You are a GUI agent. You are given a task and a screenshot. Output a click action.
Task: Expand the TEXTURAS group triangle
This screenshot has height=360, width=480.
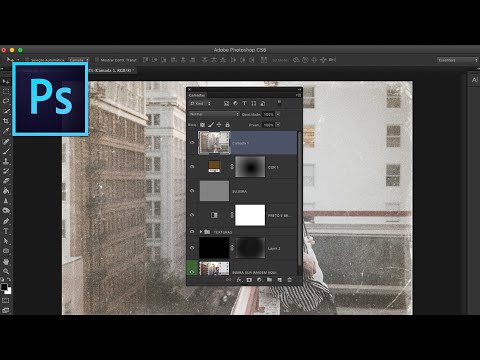pyautogui.click(x=201, y=232)
